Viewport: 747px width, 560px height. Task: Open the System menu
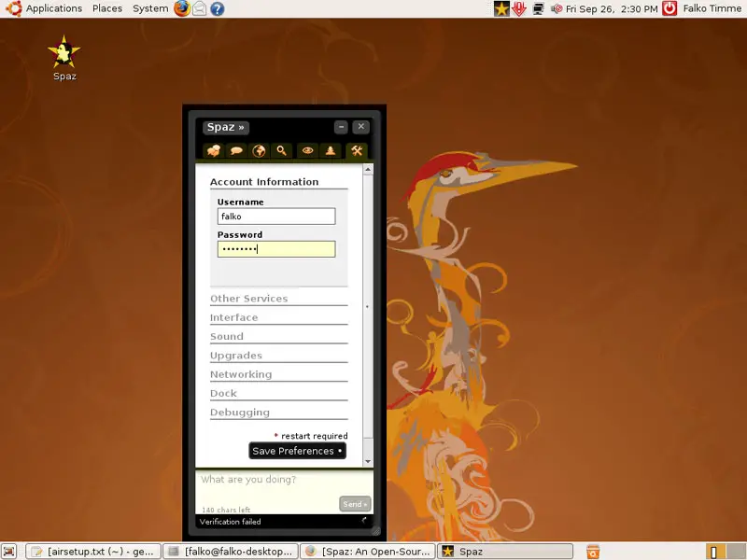click(x=150, y=8)
